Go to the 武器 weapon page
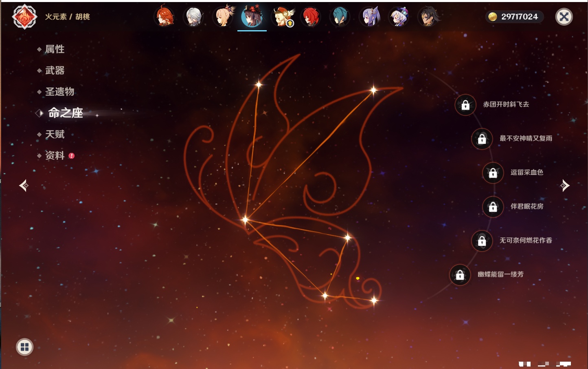 pos(55,71)
